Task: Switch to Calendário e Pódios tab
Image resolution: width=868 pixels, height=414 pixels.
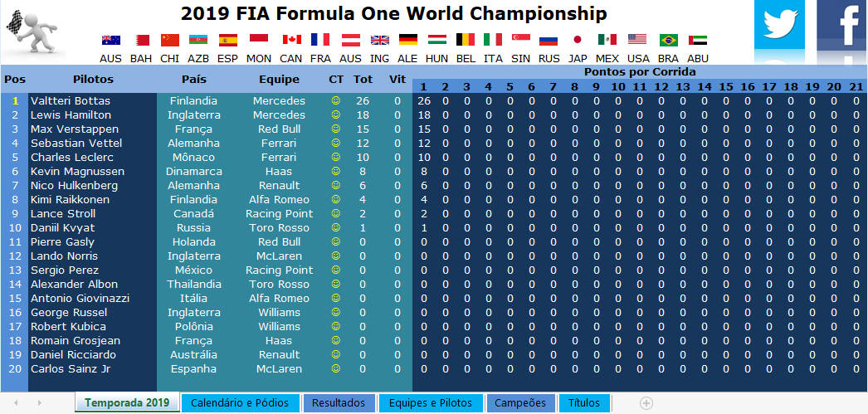Action: (240, 403)
